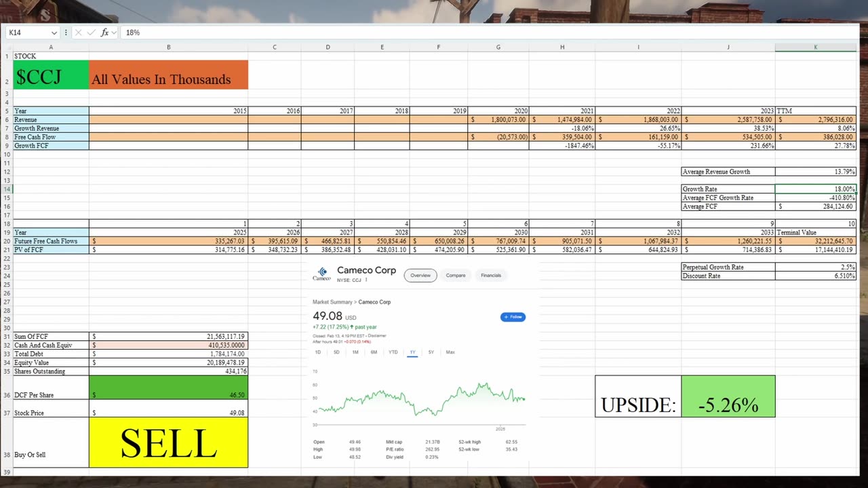868x488 pixels.
Task: Click the Total Debt 1,784,174.00 cell
Action: point(168,354)
